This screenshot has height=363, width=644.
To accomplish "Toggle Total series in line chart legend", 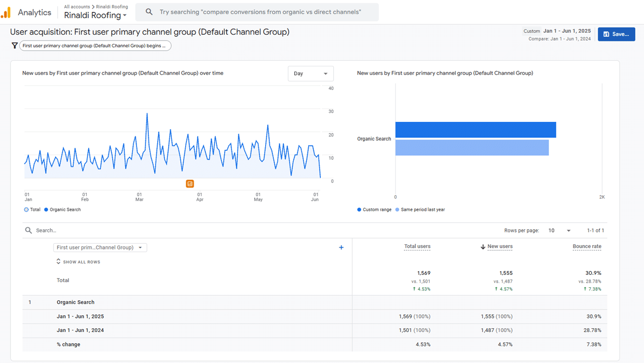I will pyautogui.click(x=32, y=210).
